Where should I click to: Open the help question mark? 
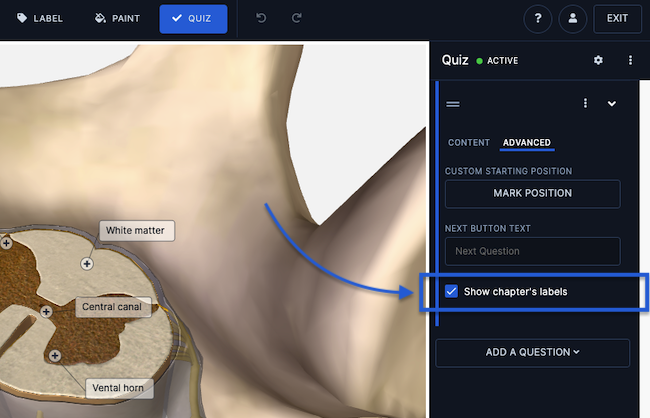tap(538, 19)
